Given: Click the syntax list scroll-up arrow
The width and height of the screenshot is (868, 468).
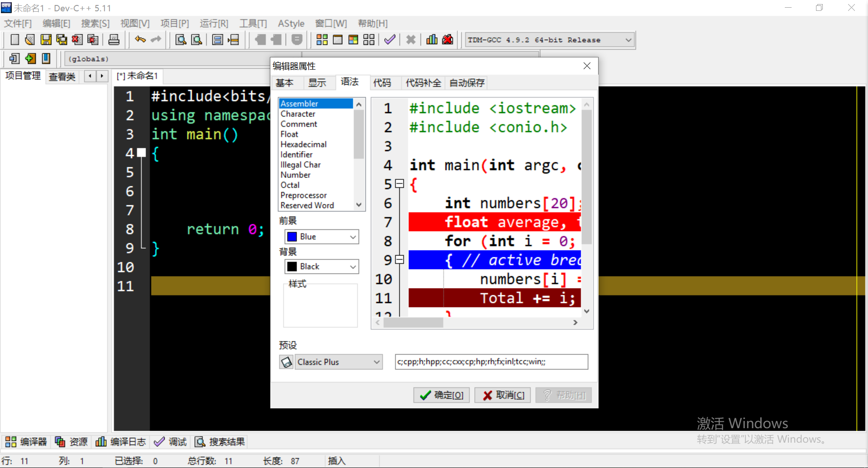Looking at the screenshot, I should (359, 104).
